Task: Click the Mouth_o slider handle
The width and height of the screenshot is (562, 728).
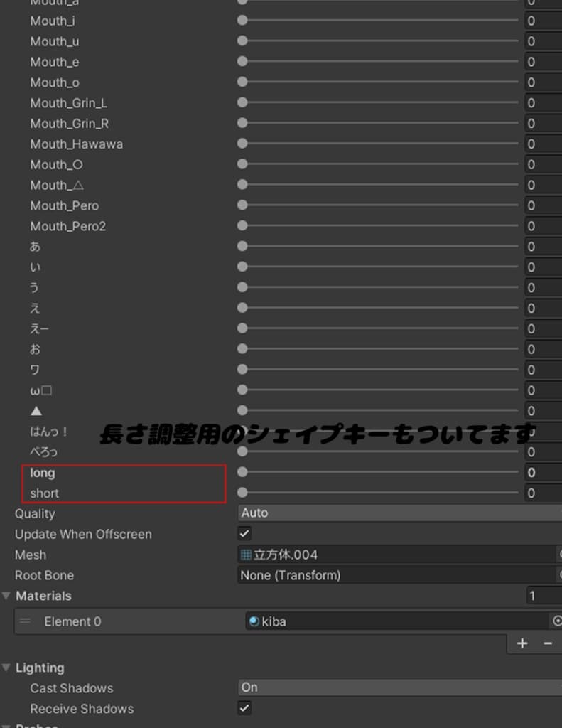Action: [x=242, y=82]
